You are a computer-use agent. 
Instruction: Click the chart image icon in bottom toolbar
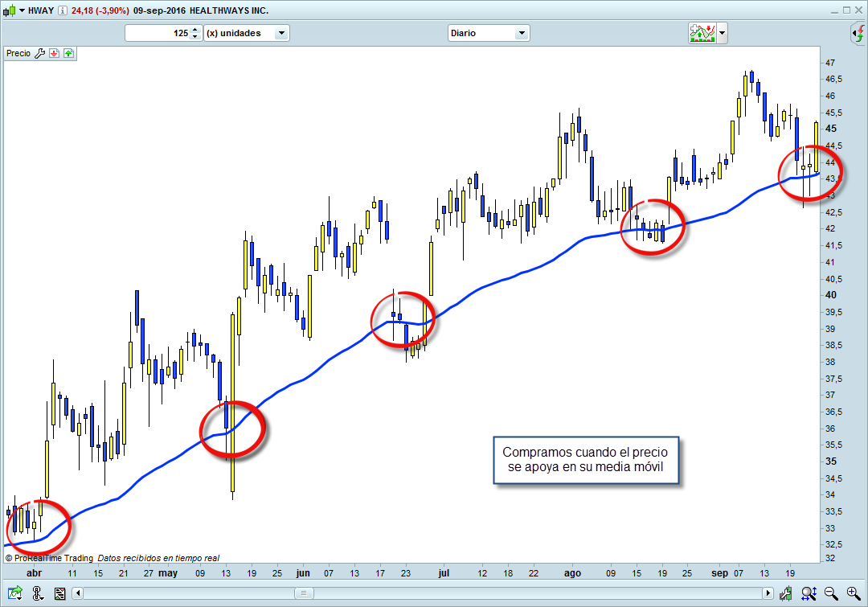59,593
